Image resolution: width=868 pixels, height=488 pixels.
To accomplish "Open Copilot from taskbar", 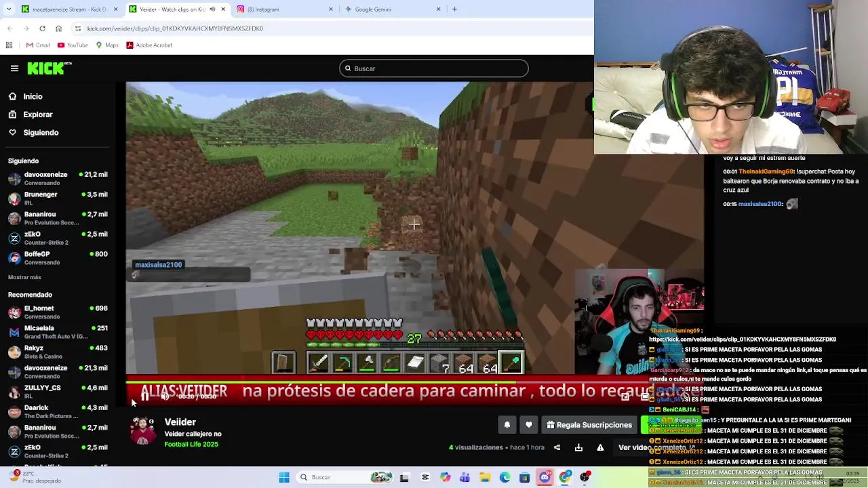I will [445, 478].
